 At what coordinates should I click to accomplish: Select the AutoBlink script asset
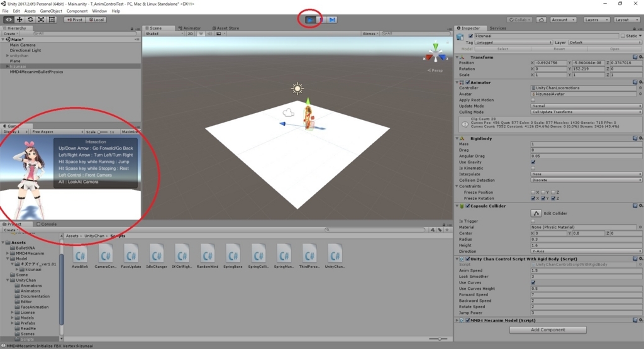80,257
